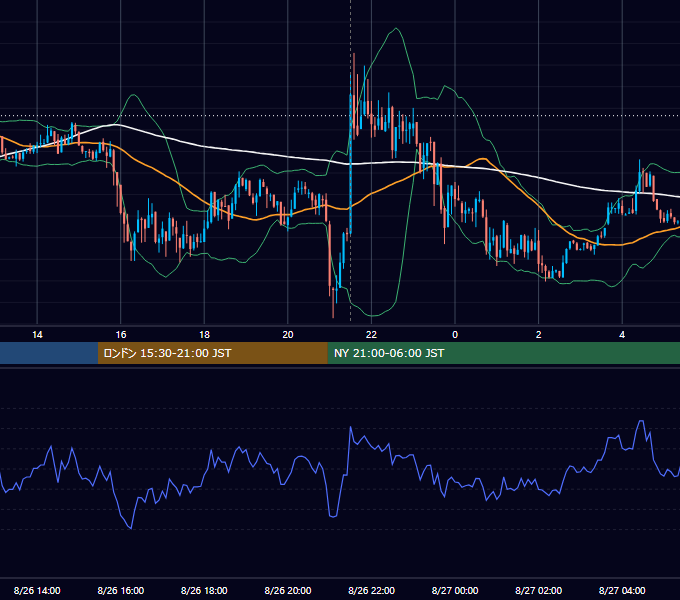This screenshot has width=680, height=600.
Task: Click the 8/27 02:00 date label
Action: click(x=539, y=590)
